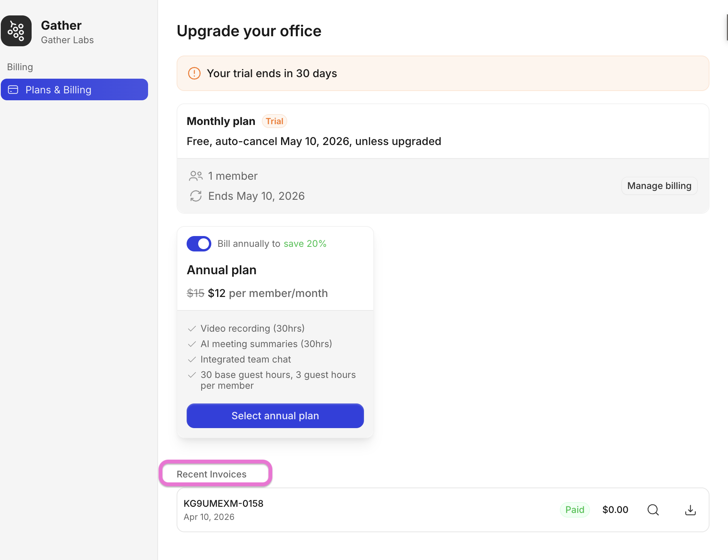Open Plans & Billing in sidebar
This screenshot has width=728, height=560.
coord(74,89)
